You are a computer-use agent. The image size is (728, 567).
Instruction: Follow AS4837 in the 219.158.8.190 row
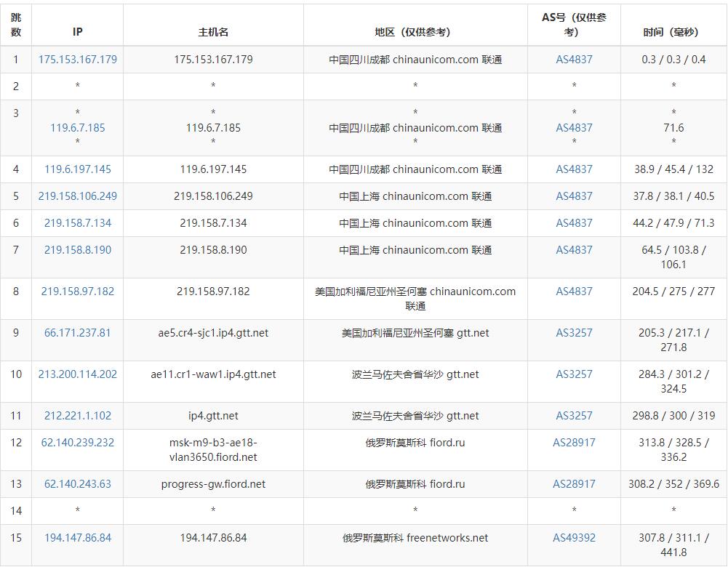pyautogui.click(x=574, y=249)
